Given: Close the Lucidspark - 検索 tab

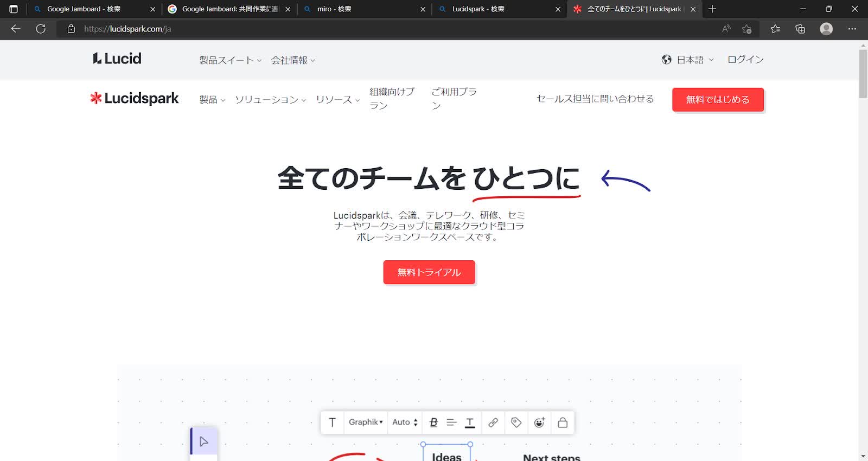Looking at the screenshot, I should [558, 9].
